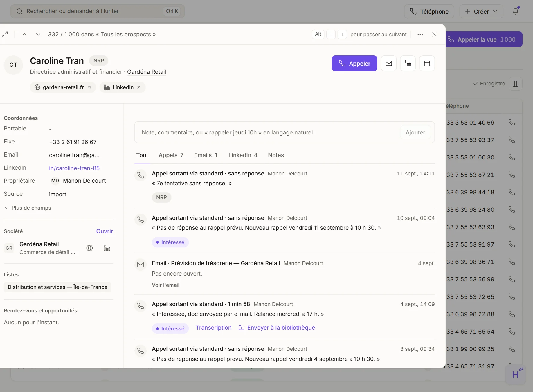
Task: Click phone icon of 3 sept. call entry
Action: 141,350
